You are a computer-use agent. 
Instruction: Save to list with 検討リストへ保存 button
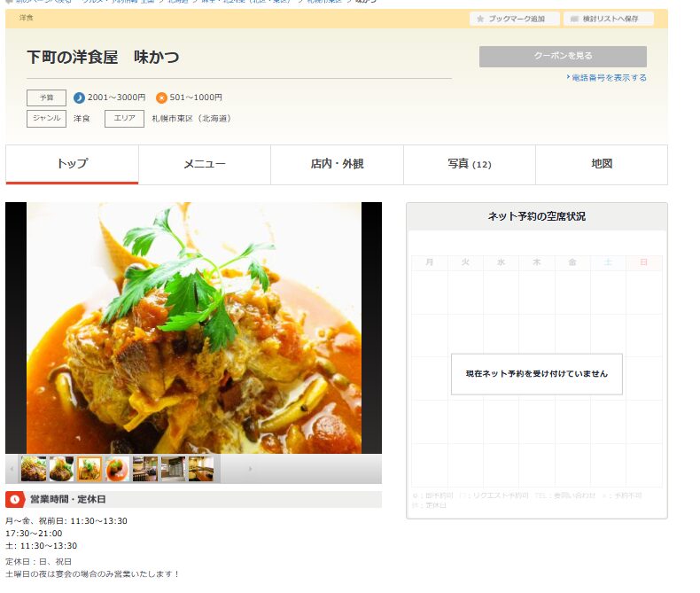click(609, 19)
